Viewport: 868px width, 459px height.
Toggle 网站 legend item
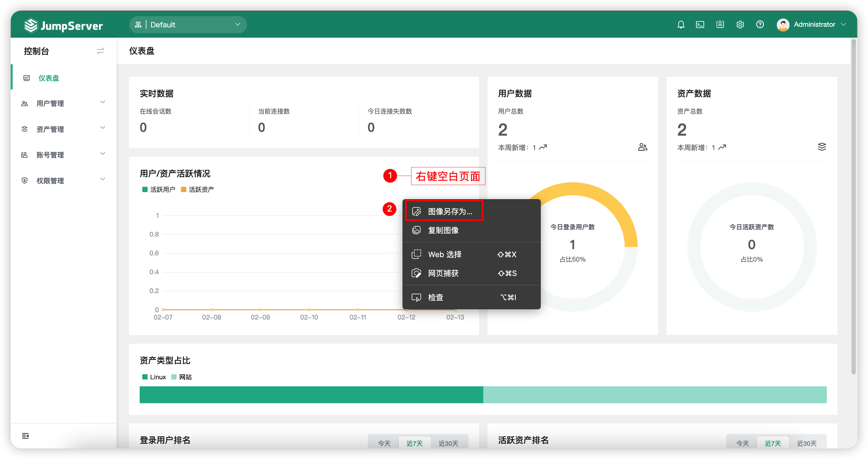tap(181, 377)
